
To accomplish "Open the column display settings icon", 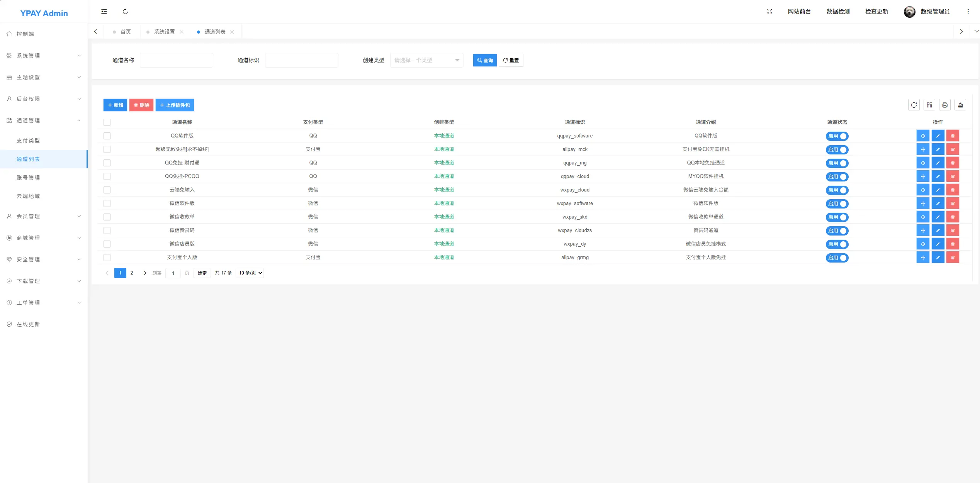I will pos(929,105).
